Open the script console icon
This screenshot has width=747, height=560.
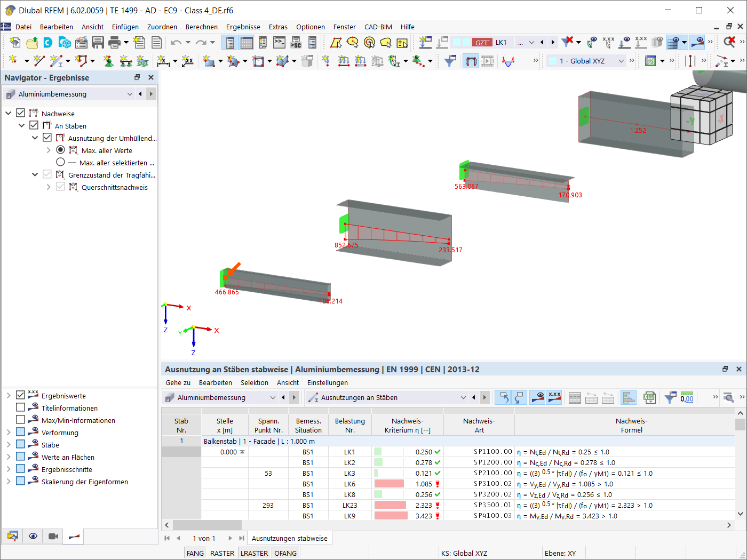[x=279, y=43]
